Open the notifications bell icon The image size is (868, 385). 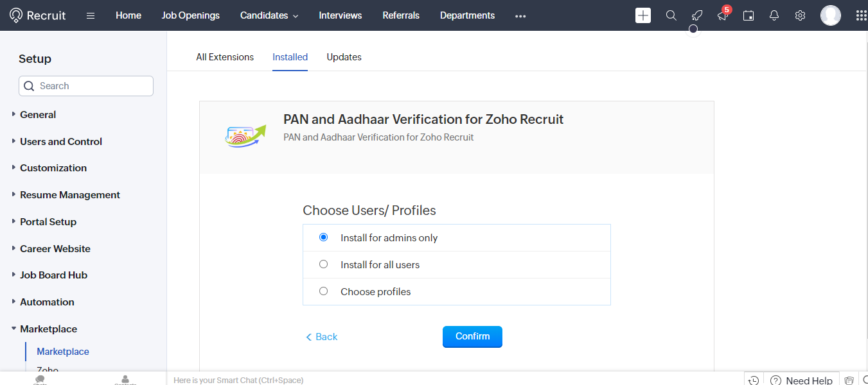tap(774, 15)
